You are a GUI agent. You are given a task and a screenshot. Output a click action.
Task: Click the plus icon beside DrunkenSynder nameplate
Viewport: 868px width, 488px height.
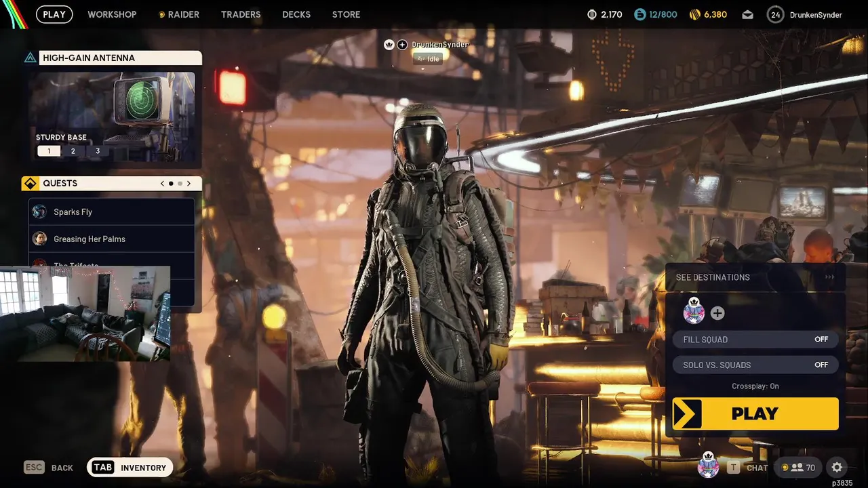402,45
